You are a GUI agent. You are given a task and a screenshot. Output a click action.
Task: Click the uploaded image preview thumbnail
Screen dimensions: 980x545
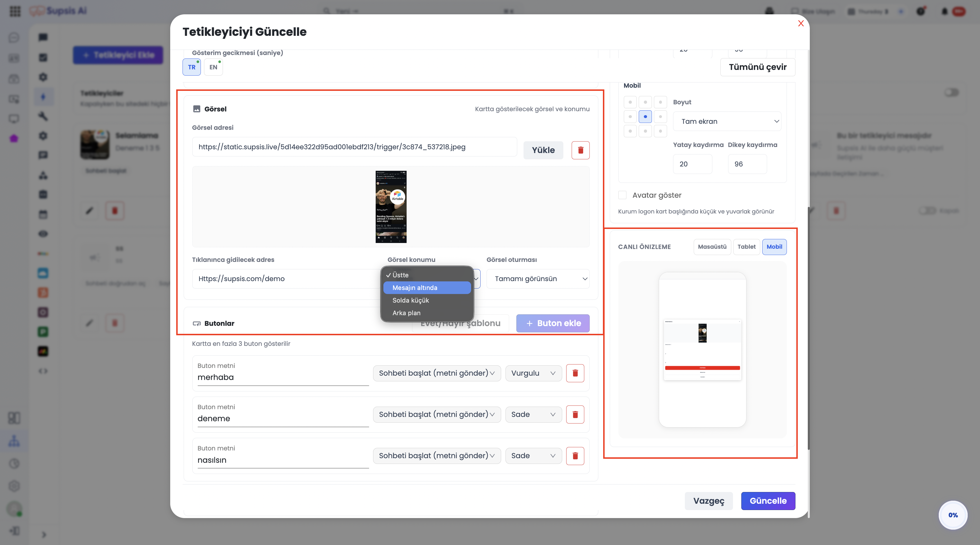point(391,207)
